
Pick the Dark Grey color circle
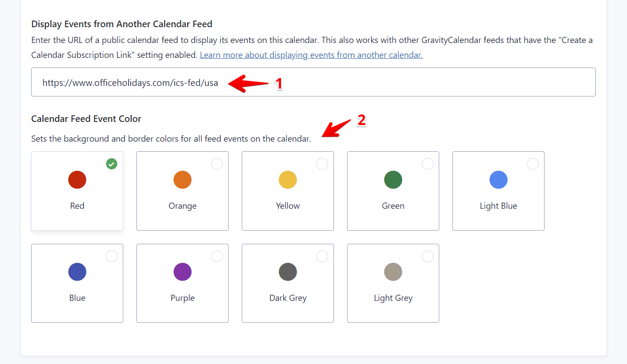[x=288, y=272]
